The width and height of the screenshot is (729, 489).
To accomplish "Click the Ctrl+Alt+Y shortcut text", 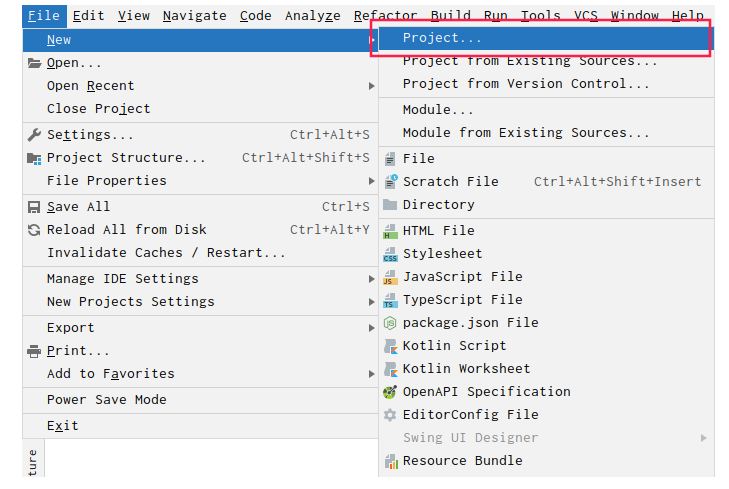I will 330,230.
